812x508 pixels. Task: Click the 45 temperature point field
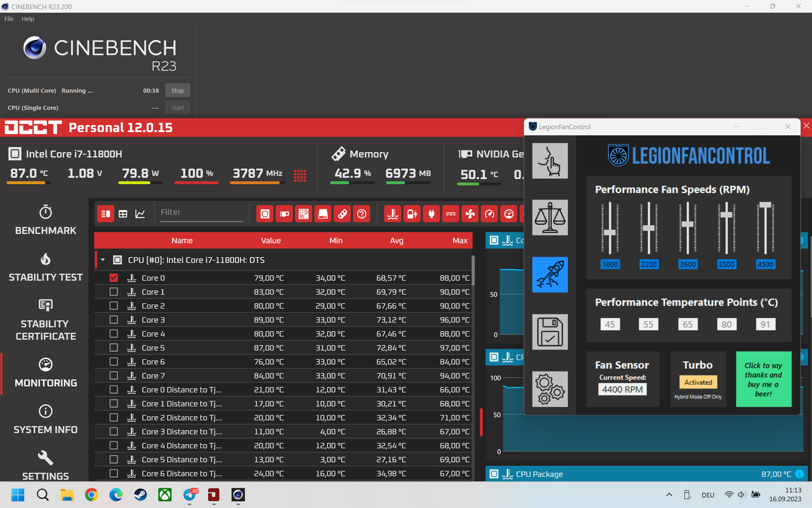610,324
